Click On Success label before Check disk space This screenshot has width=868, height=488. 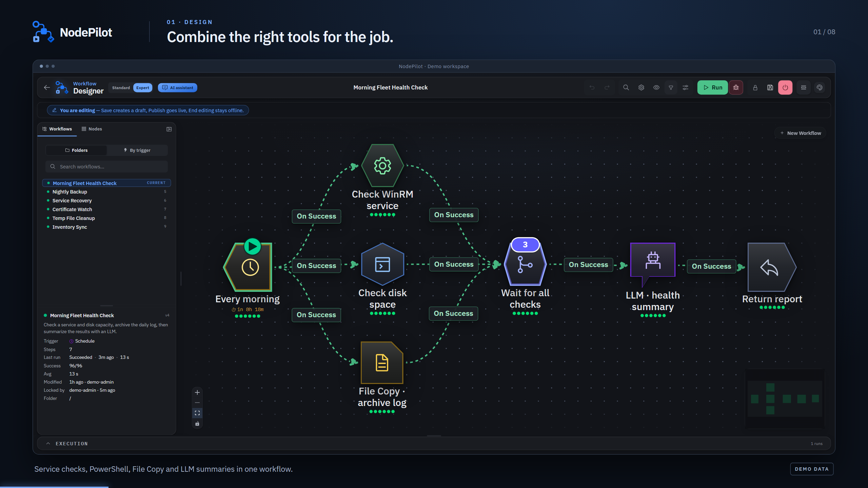pos(316,266)
